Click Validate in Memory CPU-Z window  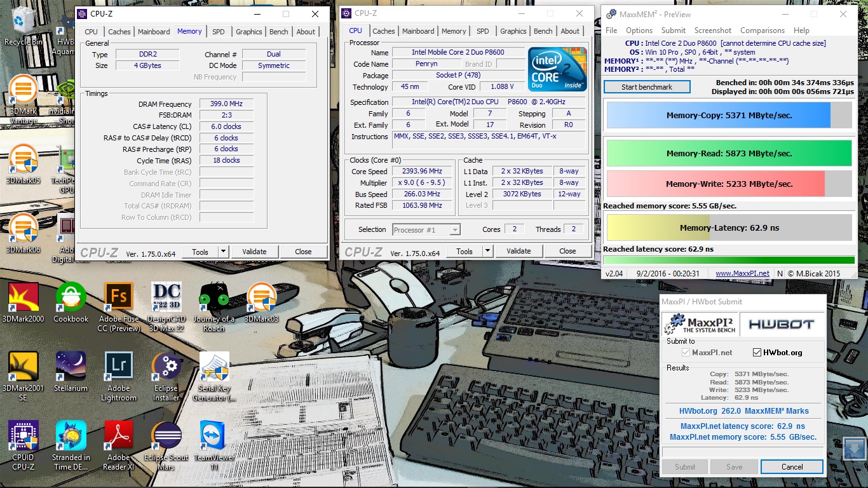[x=254, y=252]
